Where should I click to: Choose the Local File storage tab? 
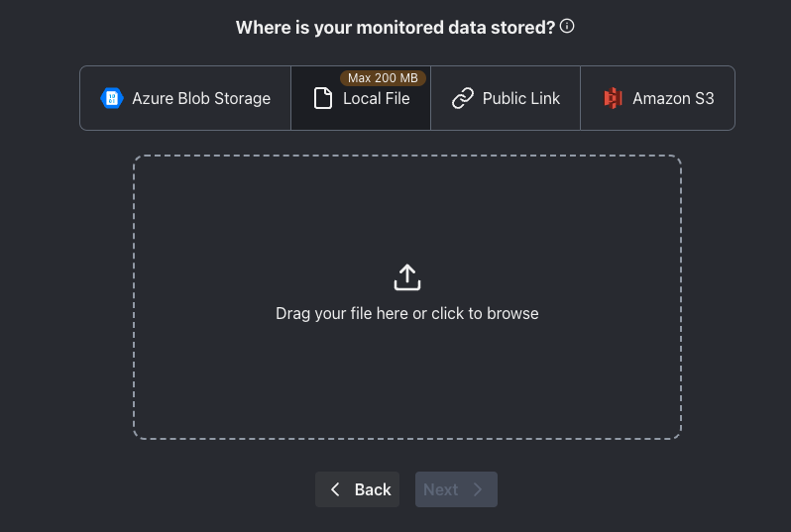point(361,98)
